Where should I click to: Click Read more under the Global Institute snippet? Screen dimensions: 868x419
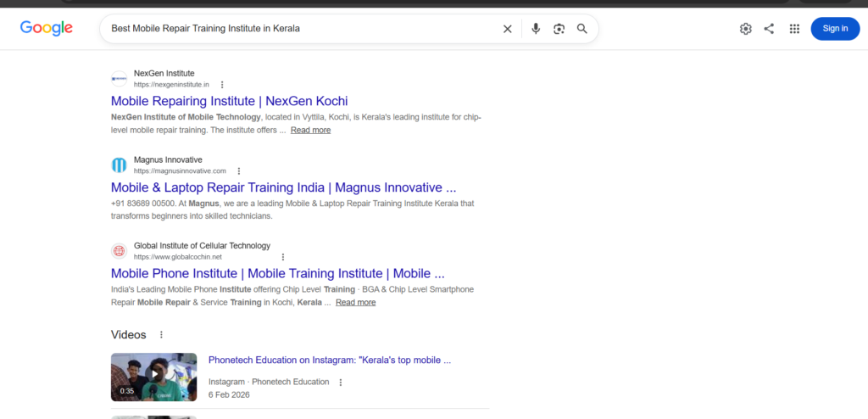pos(355,303)
